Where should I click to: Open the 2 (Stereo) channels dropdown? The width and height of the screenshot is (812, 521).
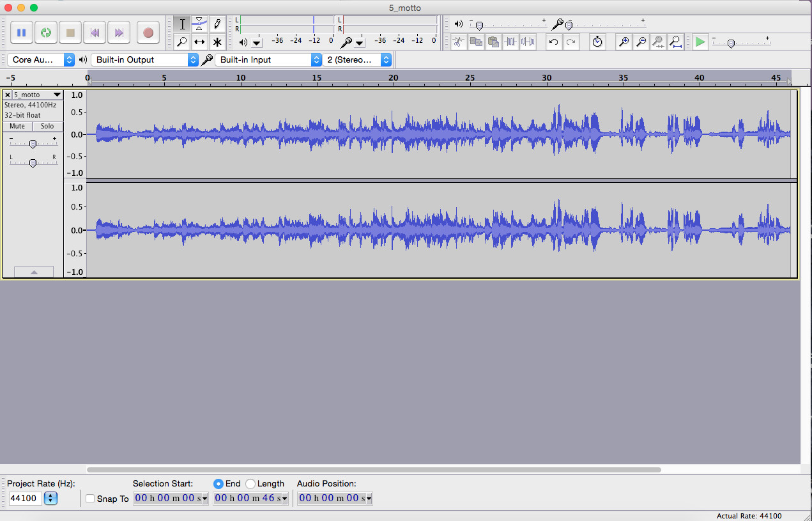pos(357,59)
